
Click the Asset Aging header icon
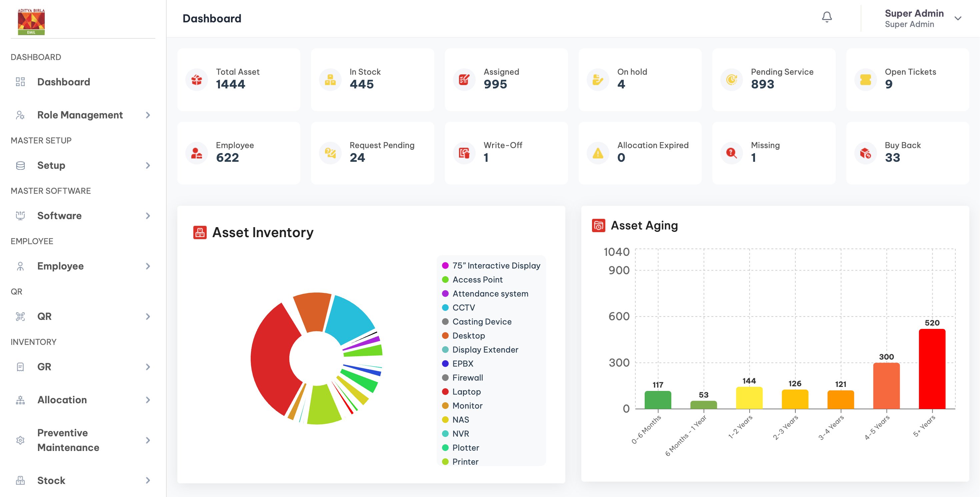(598, 225)
